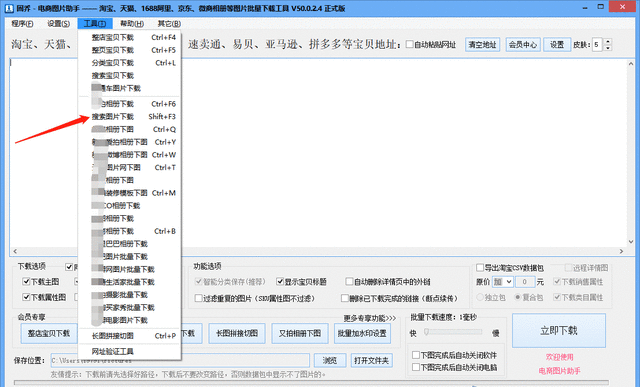
Task: Choose 搜索图片下载 Shift+F3 menu entry
Action: pos(130,116)
